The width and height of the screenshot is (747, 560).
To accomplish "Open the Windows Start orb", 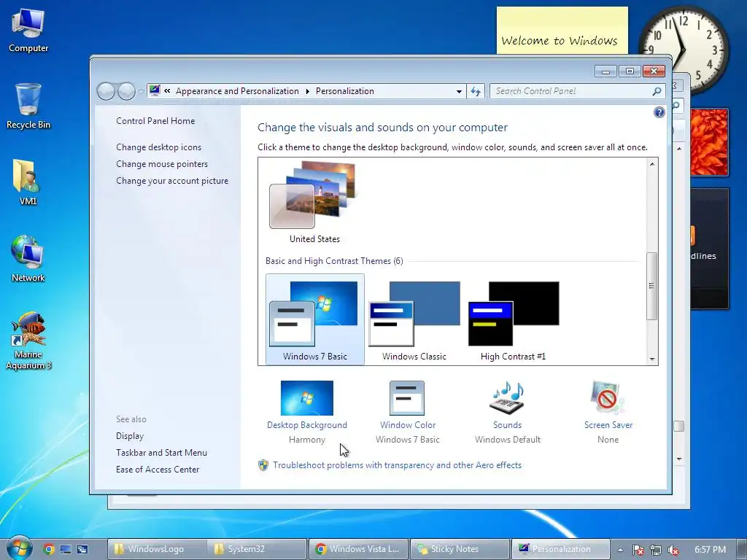I will point(18,548).
